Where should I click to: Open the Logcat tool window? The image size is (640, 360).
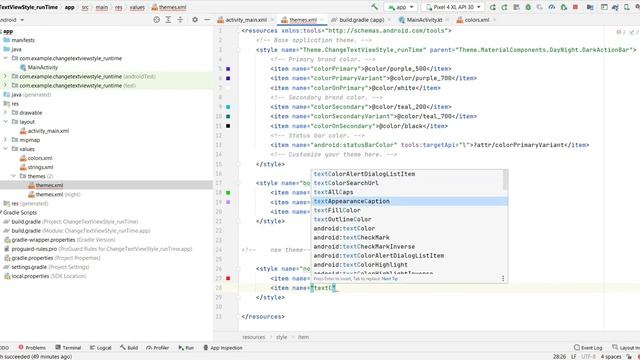tap(100, 348)
